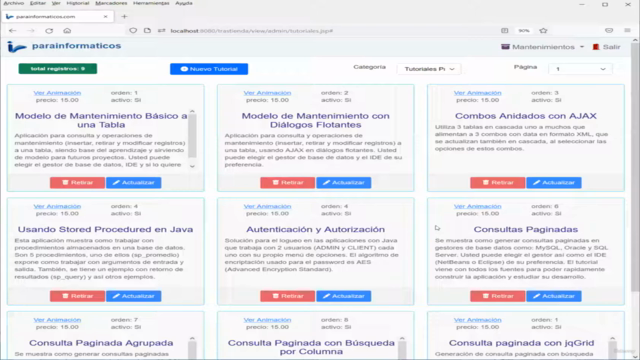Click scrollbar thumb in Mantenimiento Básico card
This screenshot has width=640, height=360.
click(192, 136)
